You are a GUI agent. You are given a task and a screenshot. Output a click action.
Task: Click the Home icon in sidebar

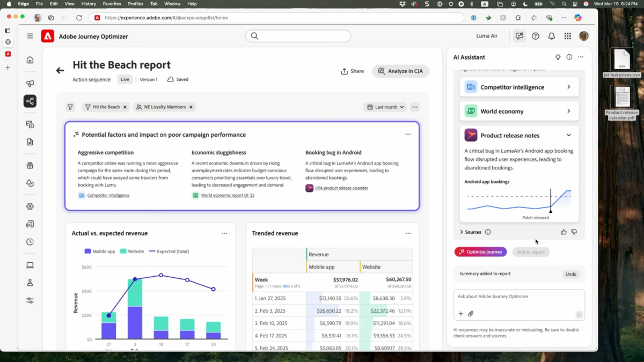coord(30,60)
